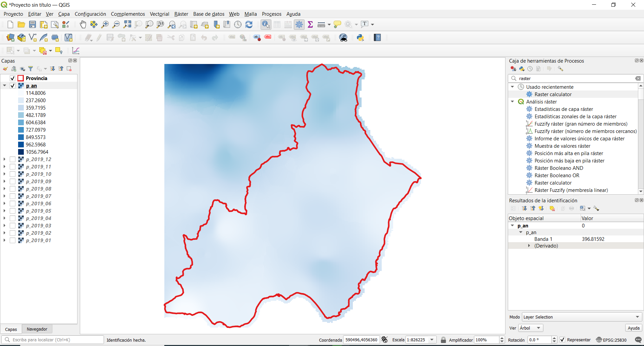Open the Statistical Summary panel icon

(310, 24)
